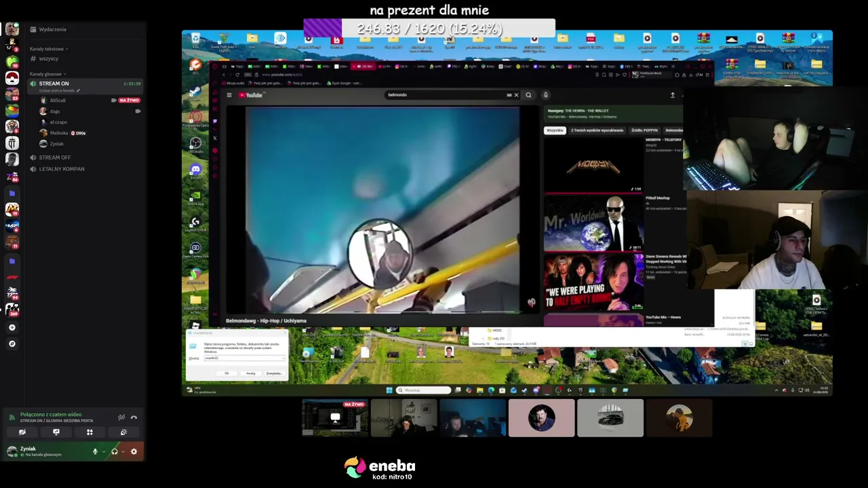
Task: Click the YouTube video player
Action: click(x=382, y=209)
